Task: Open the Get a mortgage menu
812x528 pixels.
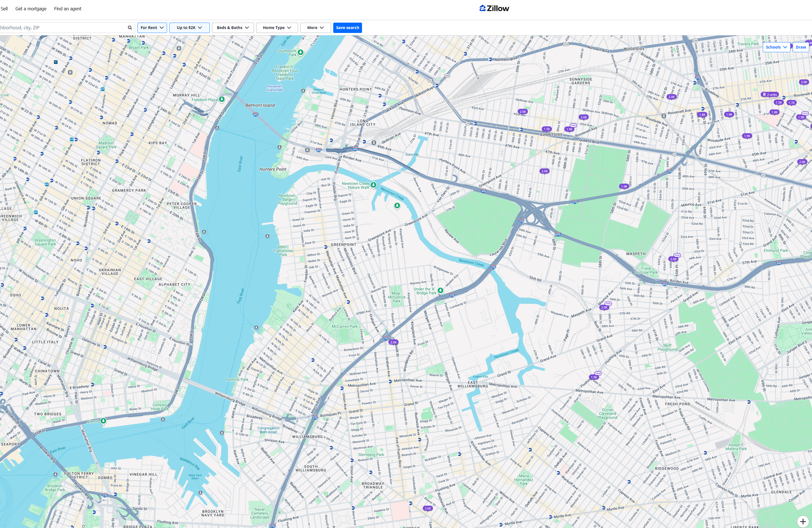Action: tap(31, 9)
